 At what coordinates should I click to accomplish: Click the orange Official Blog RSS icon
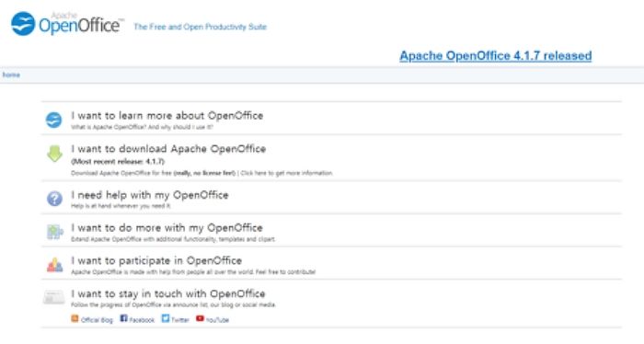point(75,318)
